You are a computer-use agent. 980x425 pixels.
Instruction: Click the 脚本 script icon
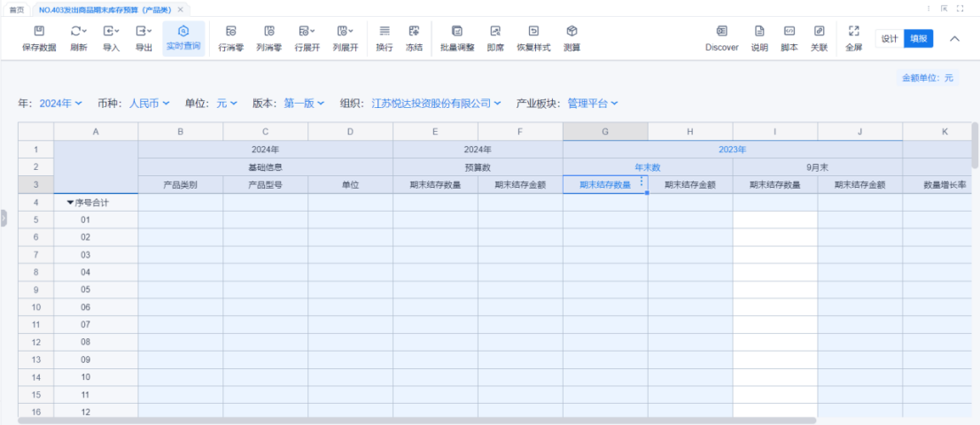click(789, 32)
